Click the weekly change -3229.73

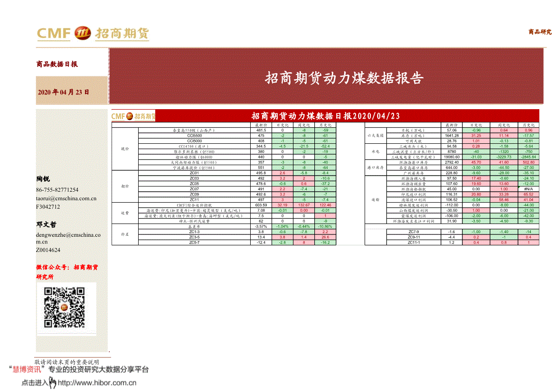tap(504, 157)
